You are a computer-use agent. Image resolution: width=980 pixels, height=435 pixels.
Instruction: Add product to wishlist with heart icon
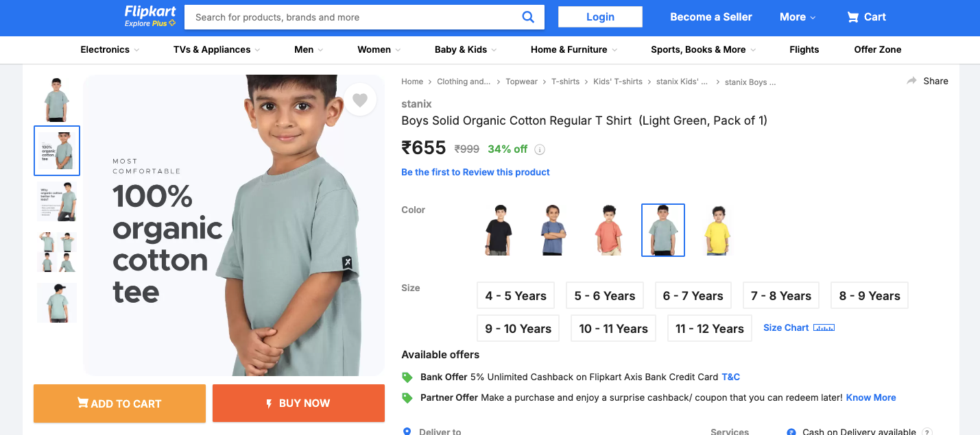click(x=360, y=101)
